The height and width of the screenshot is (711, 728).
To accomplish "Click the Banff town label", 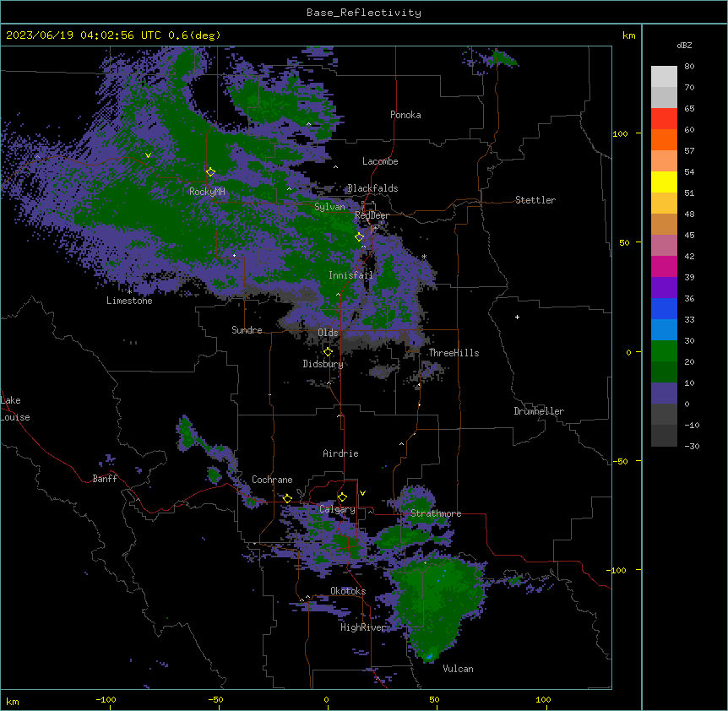I will pyautogui.click(x=105, y=479).
